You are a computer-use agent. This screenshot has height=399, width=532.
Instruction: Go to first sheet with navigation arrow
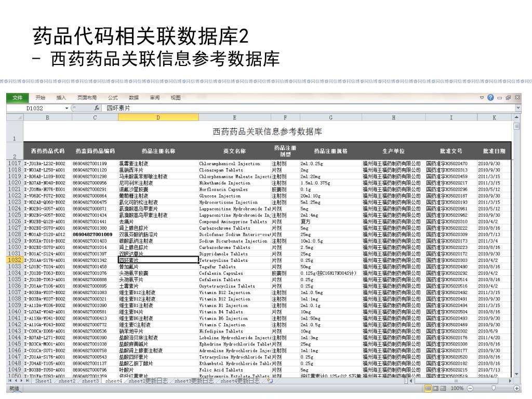[10, 381]
